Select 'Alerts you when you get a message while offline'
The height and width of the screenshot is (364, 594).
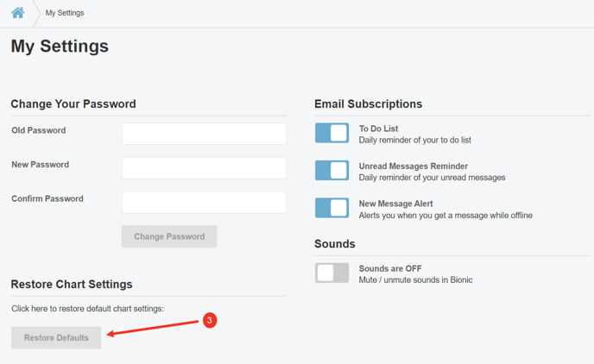[x=445, y=216]
